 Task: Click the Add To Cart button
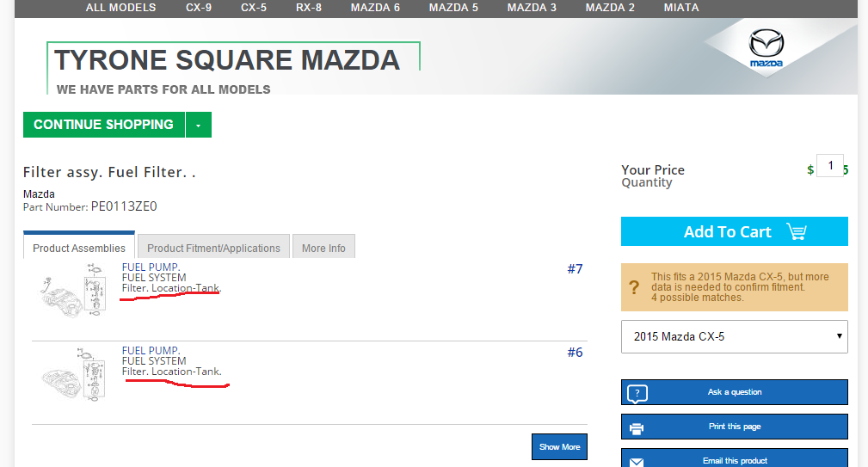734,232
